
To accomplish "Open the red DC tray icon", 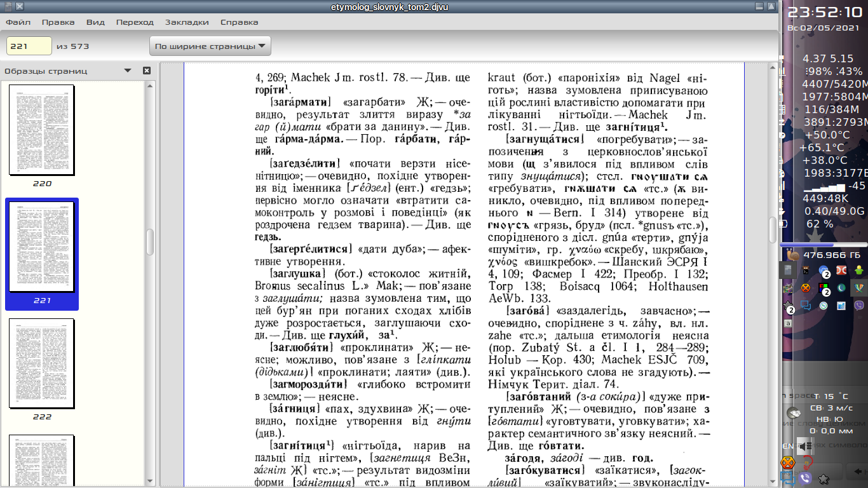I will [841, 271].
